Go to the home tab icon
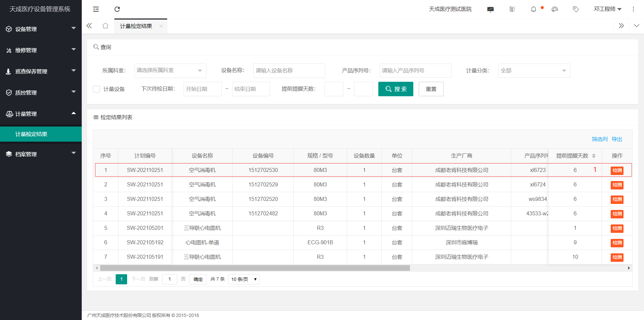 tap(105, 26)
